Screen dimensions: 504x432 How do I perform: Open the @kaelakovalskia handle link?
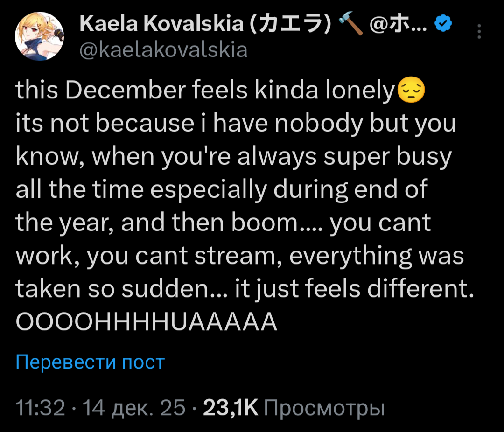point(163,49)
